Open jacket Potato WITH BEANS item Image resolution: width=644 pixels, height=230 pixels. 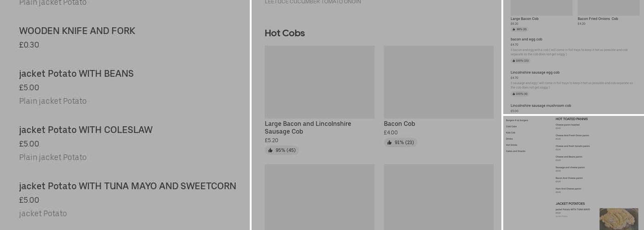click(x=76, y=74)
